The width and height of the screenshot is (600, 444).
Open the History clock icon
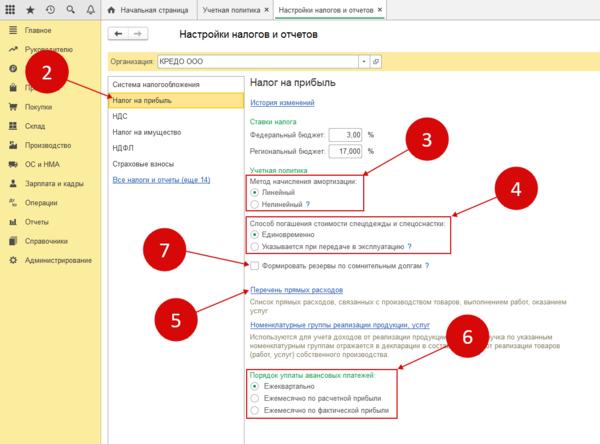(x=49, y=9)
